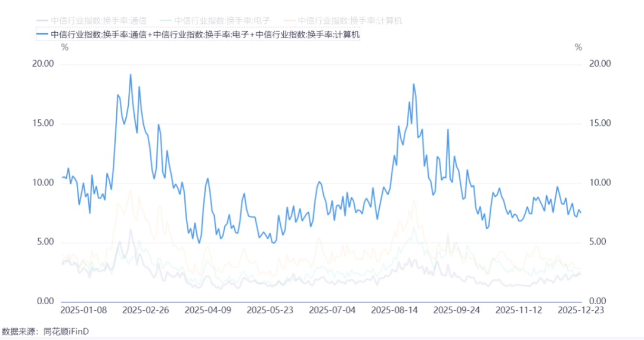Image resolution: width=644 pixels, height=340 pixels.
Task: Click the left axis value 5.00
Action: click(45, 242)
